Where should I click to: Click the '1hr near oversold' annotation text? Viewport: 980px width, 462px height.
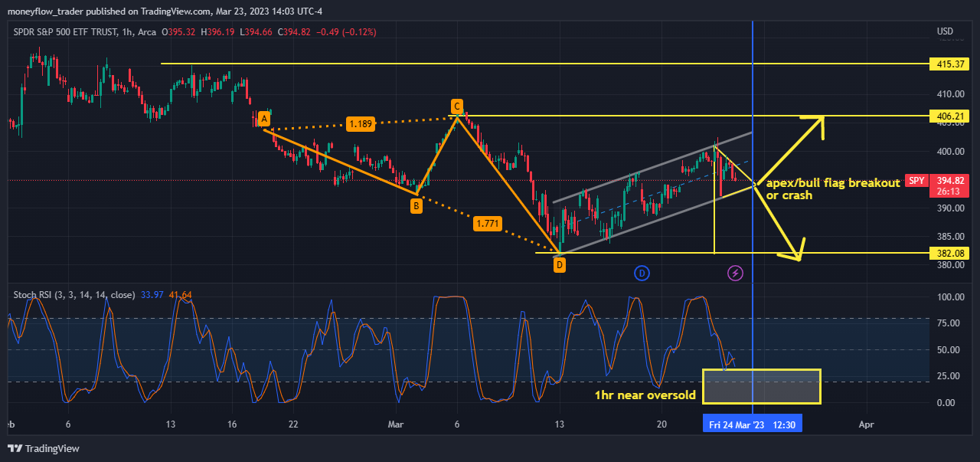pos(645,395)
